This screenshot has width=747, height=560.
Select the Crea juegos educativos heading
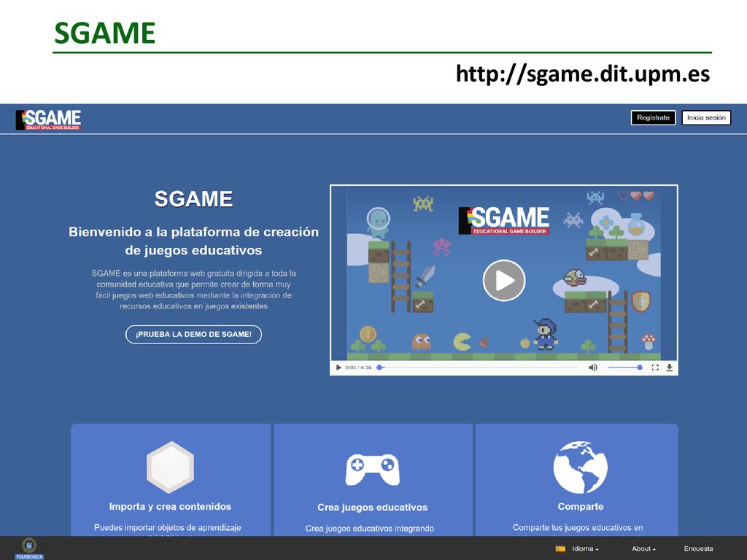coord(373,507)
